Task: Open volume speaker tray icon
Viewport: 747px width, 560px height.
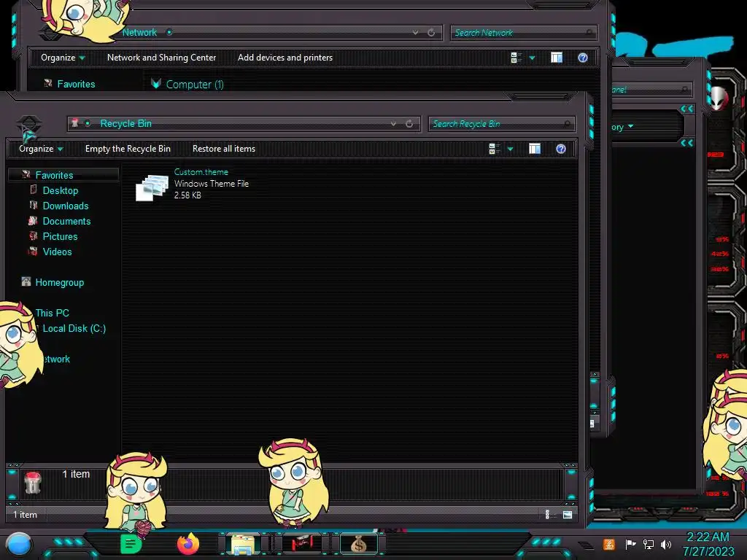Action: [x=666, y=544]
